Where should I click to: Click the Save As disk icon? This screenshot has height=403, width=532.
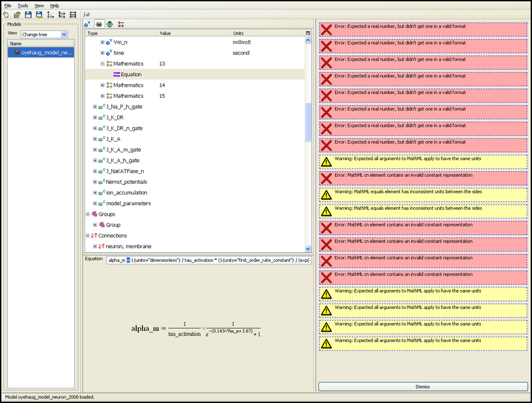tap(39, 15)
